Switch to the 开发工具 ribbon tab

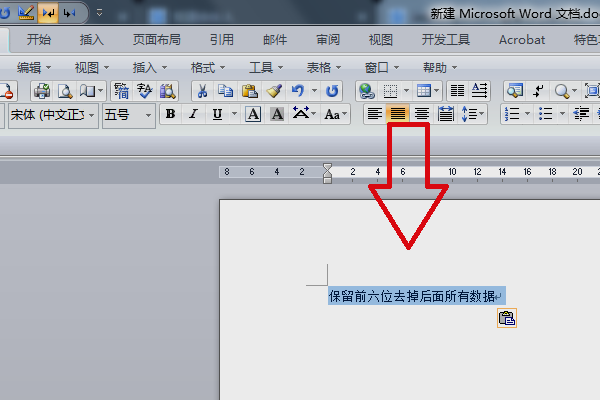pyautogui.click(x=445, y=39)
